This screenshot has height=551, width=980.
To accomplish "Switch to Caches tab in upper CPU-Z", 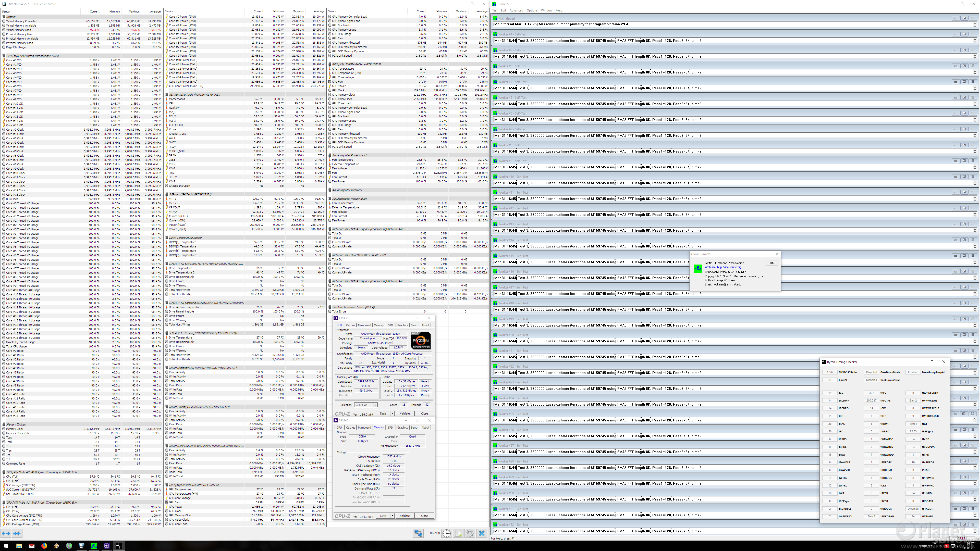I will click(x=350, y=325).
